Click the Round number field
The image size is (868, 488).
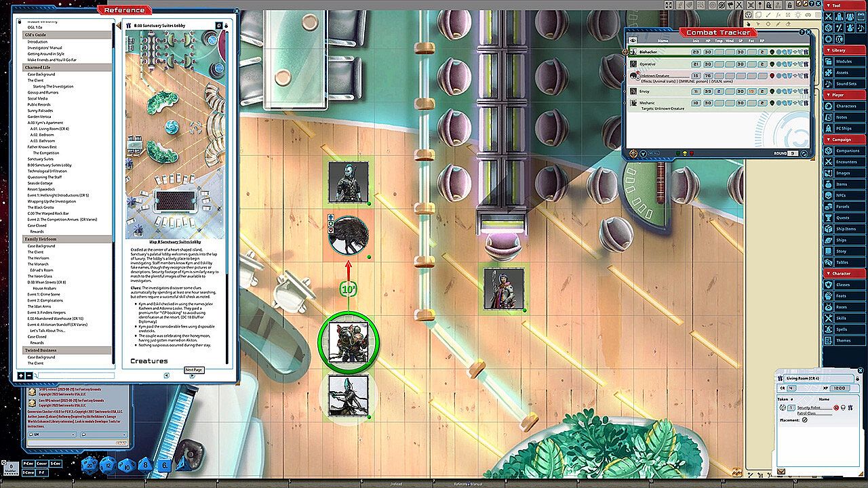[x=794, y=154]
